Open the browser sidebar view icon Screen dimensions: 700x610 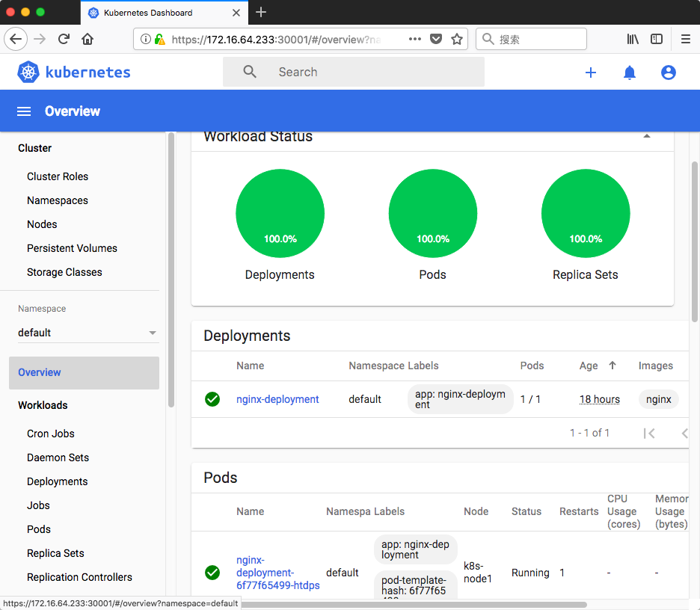click(x=657, y=39)
